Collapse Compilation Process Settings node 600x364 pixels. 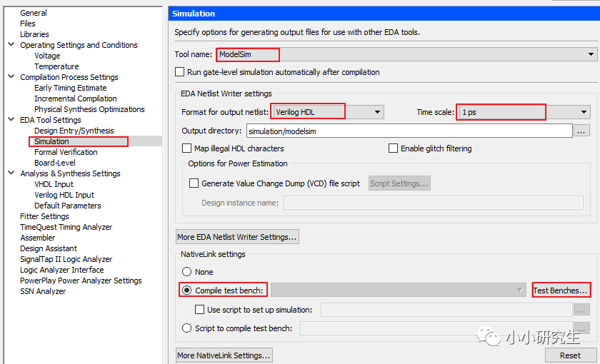(x=11, y=77)
